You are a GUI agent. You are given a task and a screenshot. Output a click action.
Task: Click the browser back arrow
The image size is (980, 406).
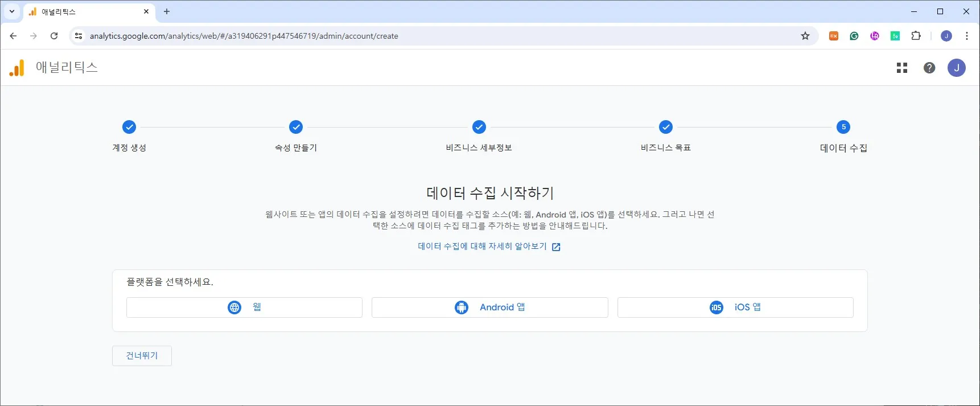13,36
